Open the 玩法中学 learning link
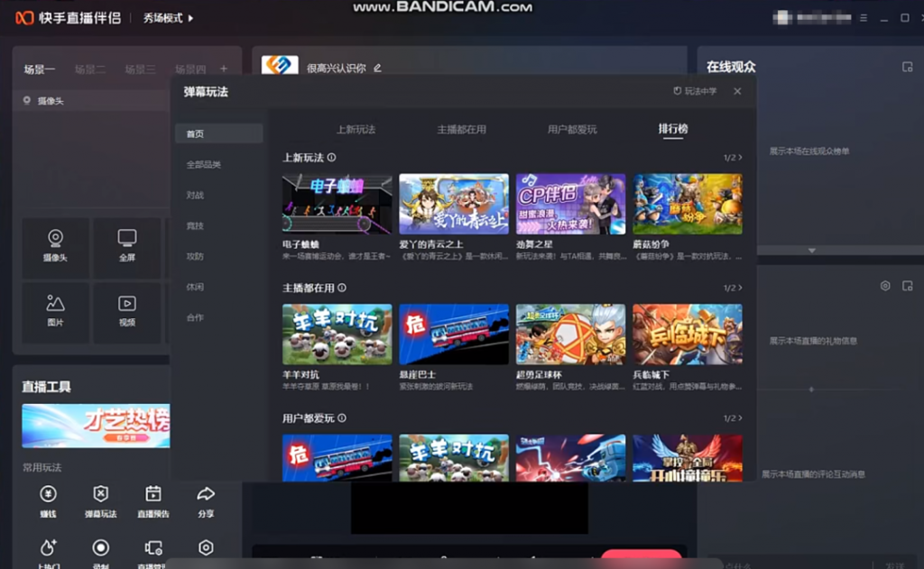The height and width of the screenshot is (569, 924). point(696,91)
